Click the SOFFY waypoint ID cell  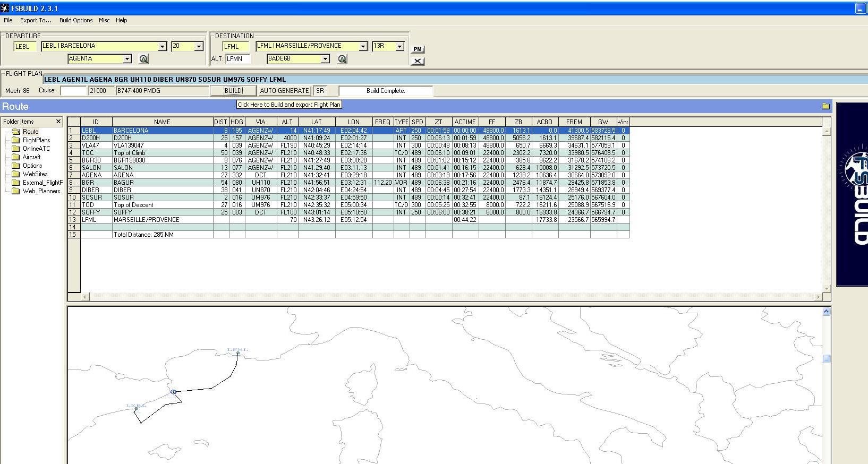(x=96, y=212)
